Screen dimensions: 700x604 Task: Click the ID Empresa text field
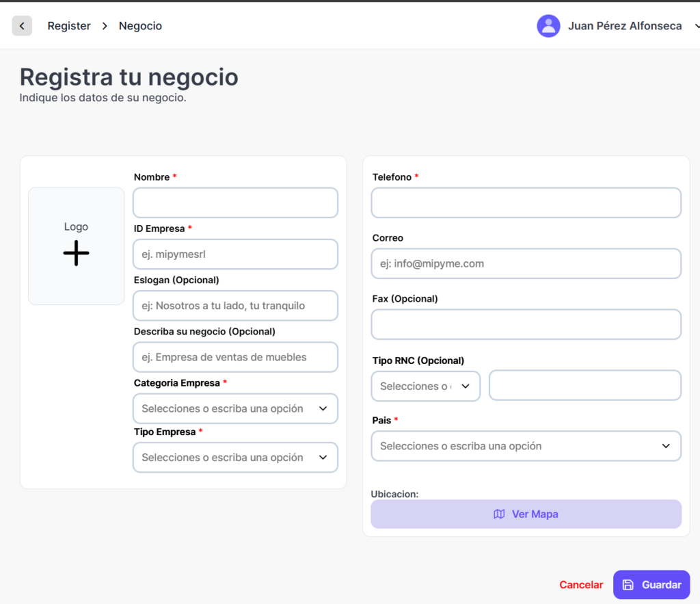pos(235,254)
